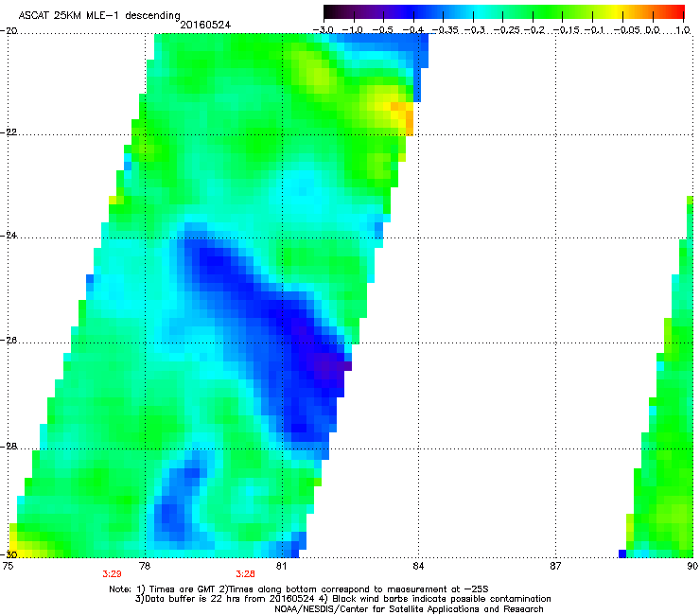Click the '-3.0' color scale label
The image size is (700, 615).
[x=324, y=30]
